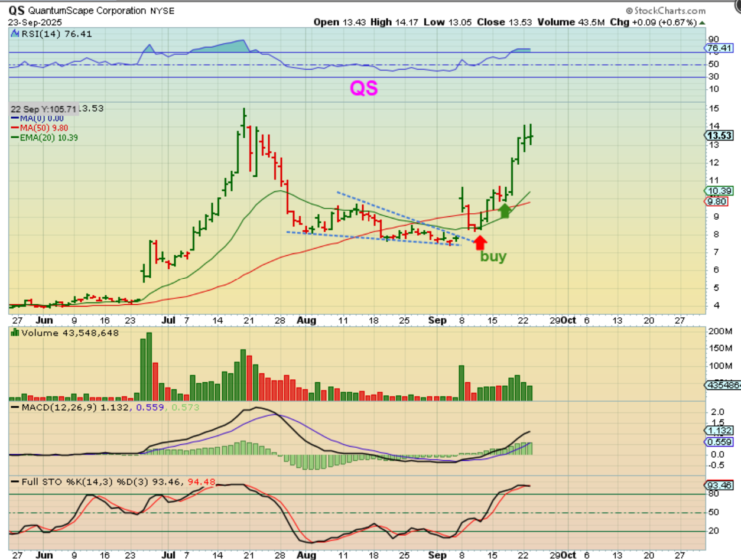
Task: Click the red 9.80 MA tag on the price axis
Action: (x=717, y=201)
